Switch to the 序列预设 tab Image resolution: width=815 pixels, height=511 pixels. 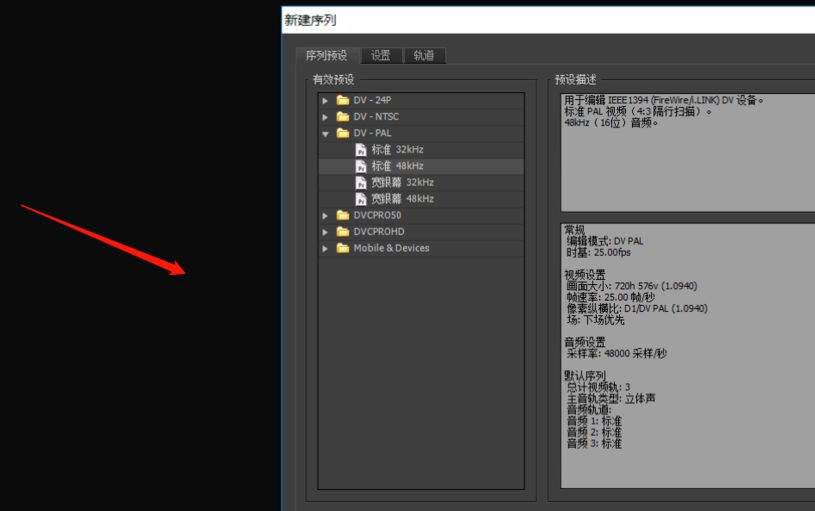pyautogui.click(x=326, y=55)
